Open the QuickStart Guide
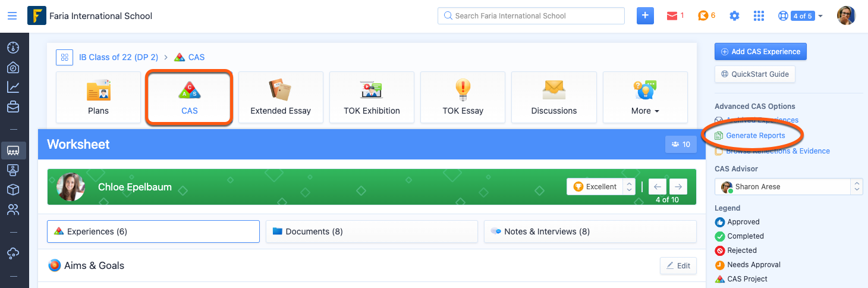Viewport: 868px width, 288px height. coord(755,74)
